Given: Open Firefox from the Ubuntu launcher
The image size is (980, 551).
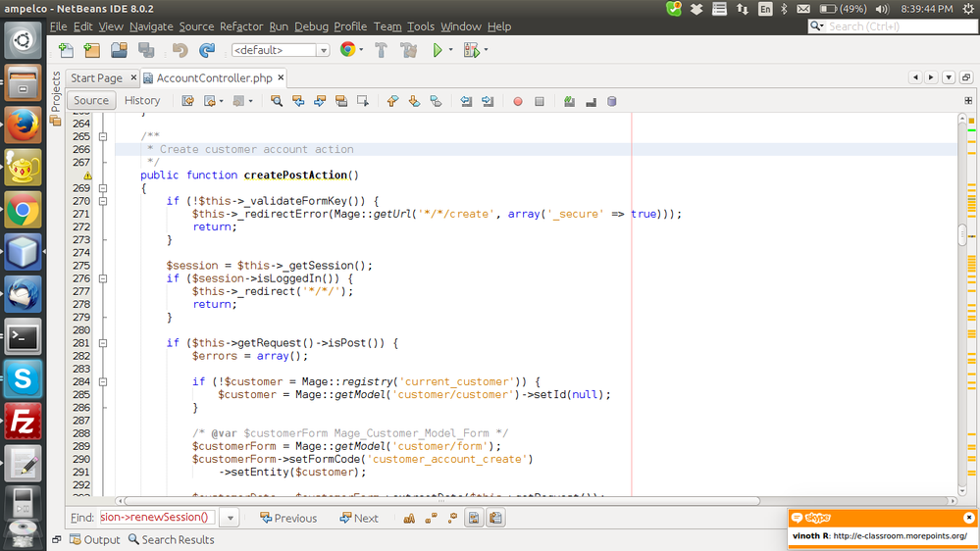Looking at the screenshot, I should tap(23, 125).
